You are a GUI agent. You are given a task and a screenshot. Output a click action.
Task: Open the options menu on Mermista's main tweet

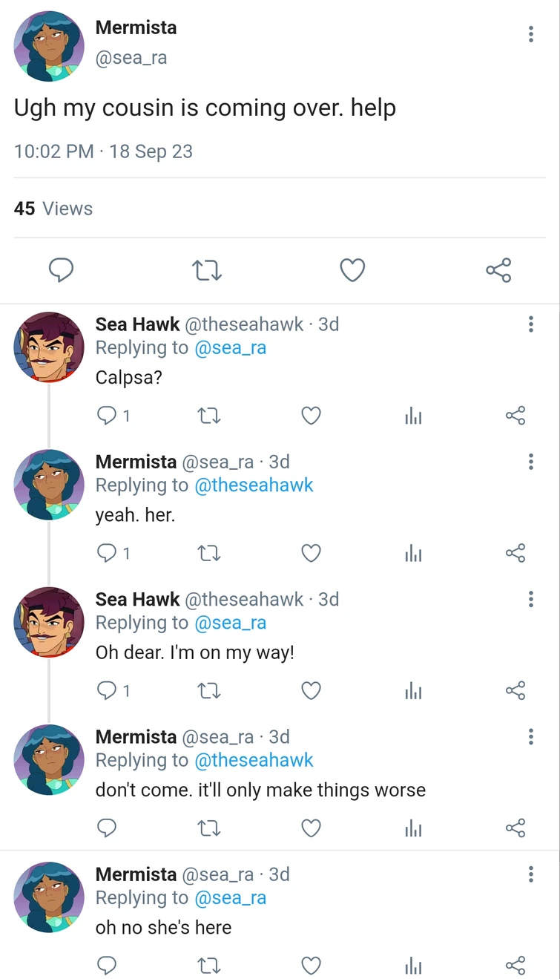coord(531,33)
